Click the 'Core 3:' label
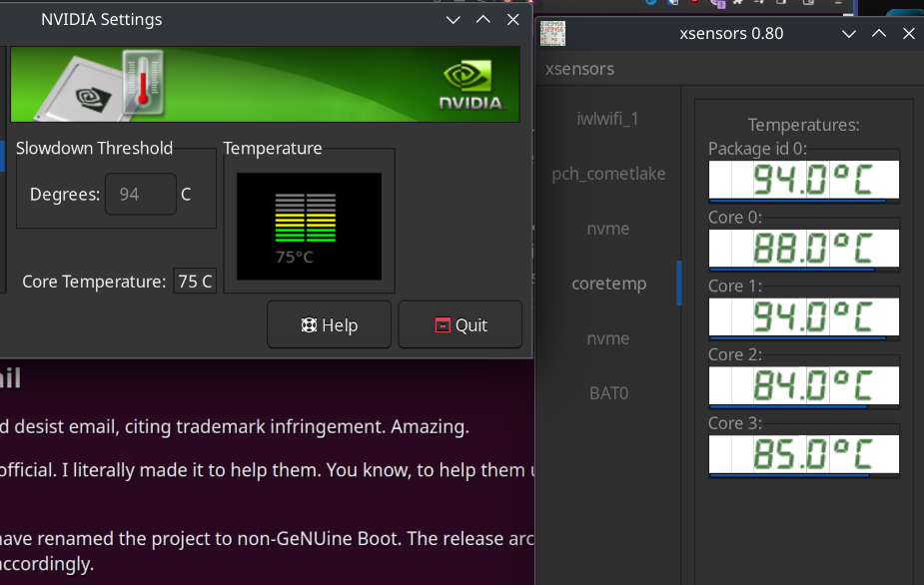 click(735, 423)
